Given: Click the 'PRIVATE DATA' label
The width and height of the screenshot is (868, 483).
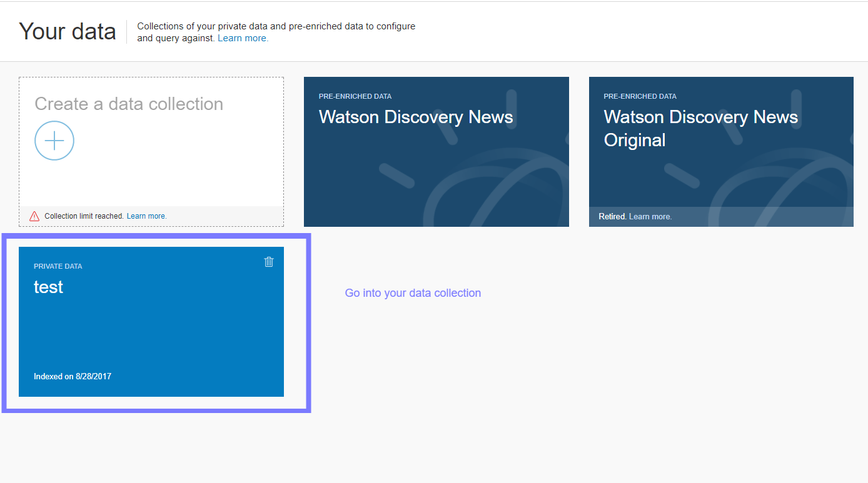Looking at the screenshot, I should point(58,266).
